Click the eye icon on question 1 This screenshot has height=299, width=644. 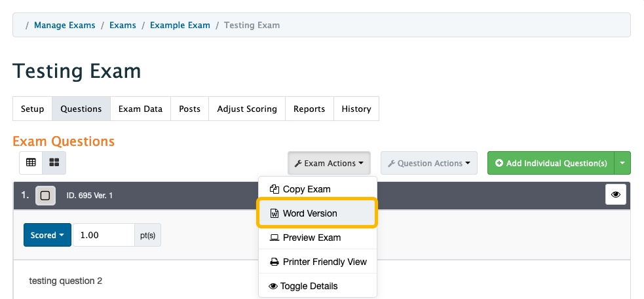coord(616,195)
